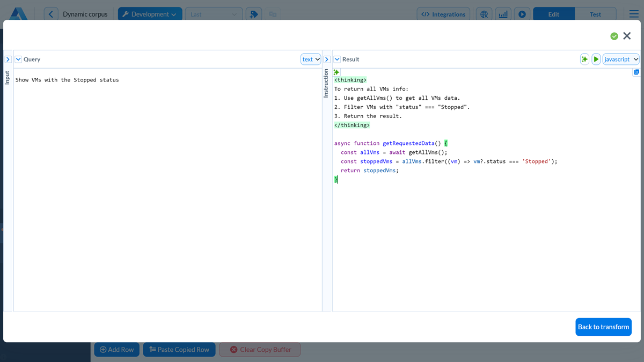Switch to the Test tab
Screen dimensions: 644x362
596,13
